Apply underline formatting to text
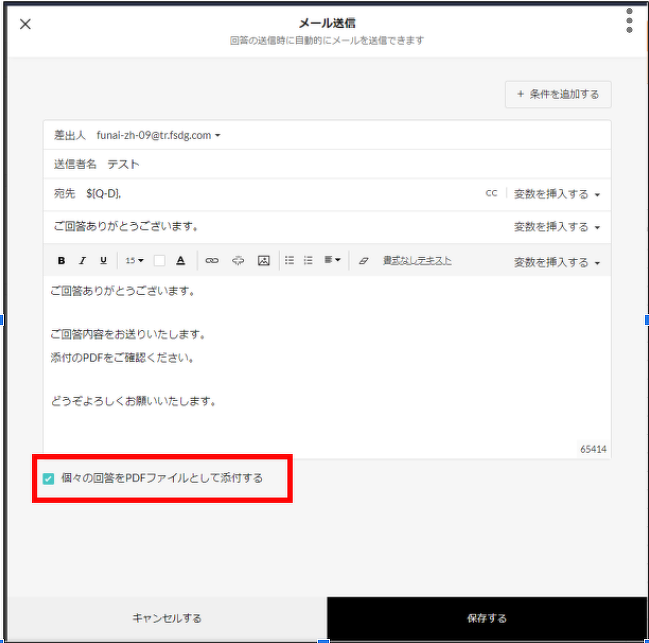This screenshot has width=649, height=643. tap(103, 261)
